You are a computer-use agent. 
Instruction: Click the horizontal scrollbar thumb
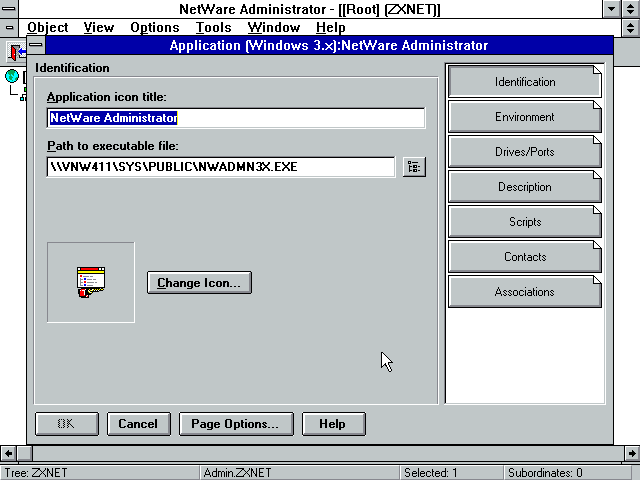click(25, 453)
